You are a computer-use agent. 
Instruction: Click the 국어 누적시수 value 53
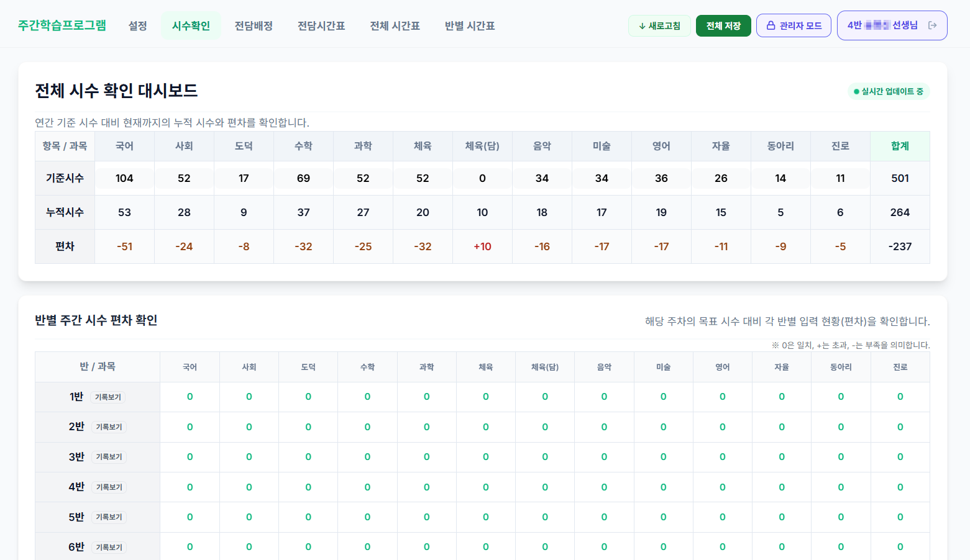124,212
